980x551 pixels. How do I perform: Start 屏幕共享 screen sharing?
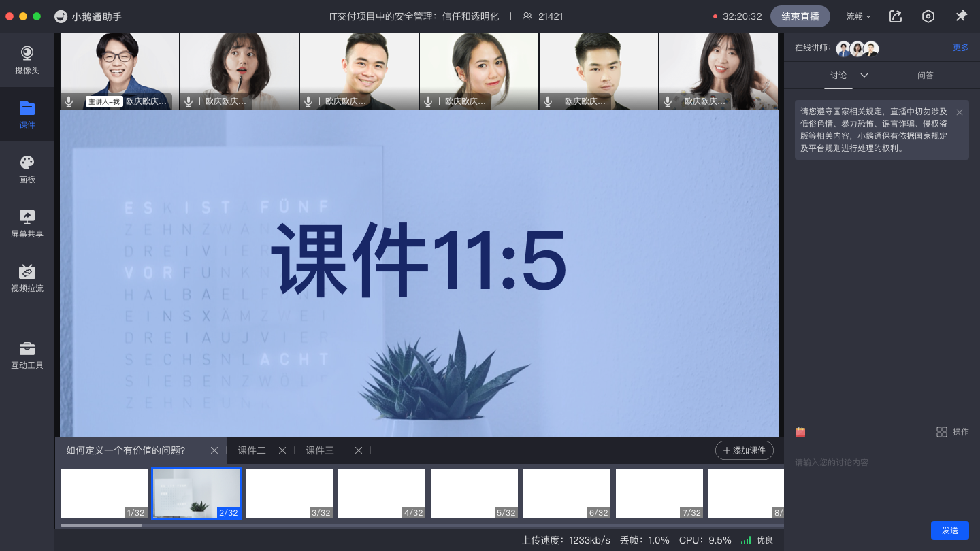click(x=27, y=223)
